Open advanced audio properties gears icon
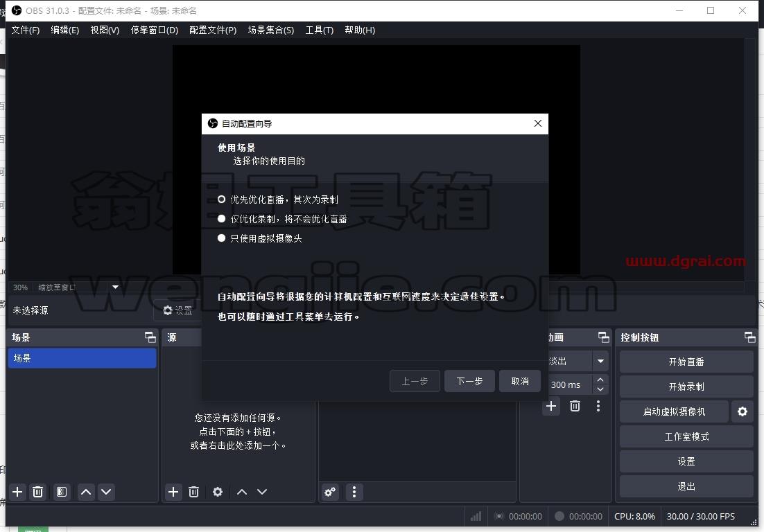This screenshot has height=532, width=764. [x=331, y=492]
